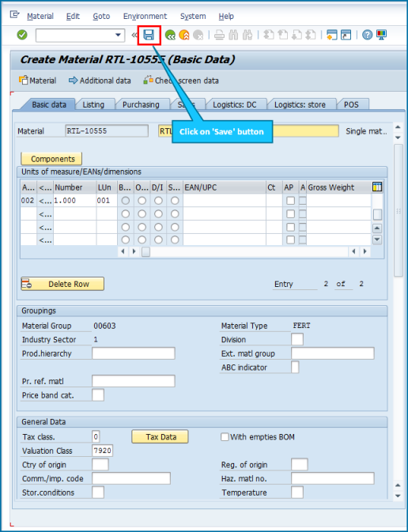Tick the AP checkbox in row 002

pos(290,201)
